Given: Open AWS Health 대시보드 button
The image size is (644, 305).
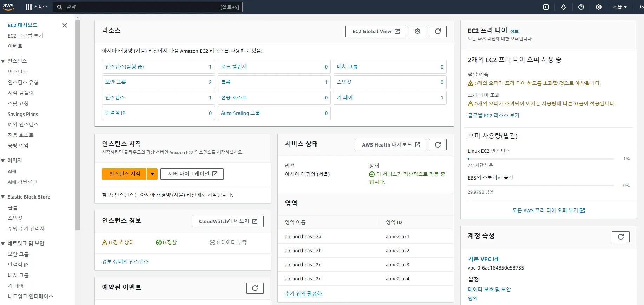Looking at the screenshot, I should (x=390, y=145).
